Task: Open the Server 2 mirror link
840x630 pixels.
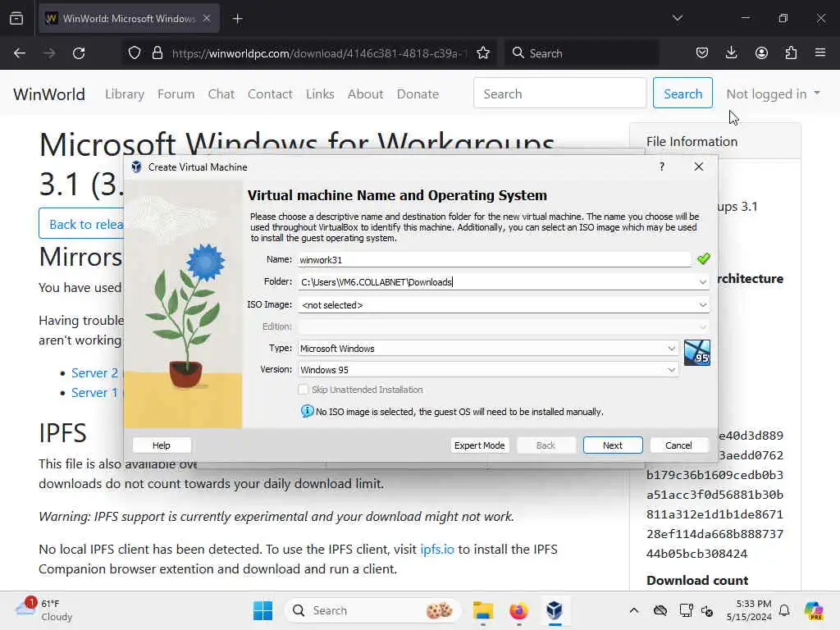Action: point(94,373)
